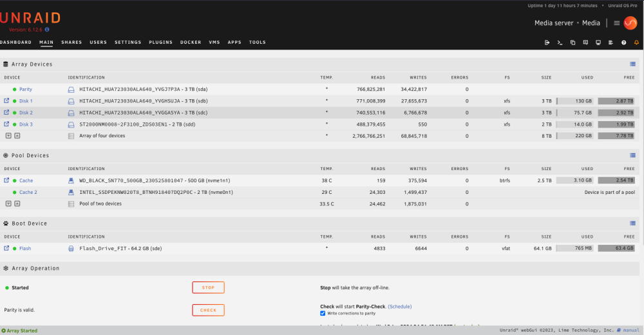Browse Disk 1 via its external-link icon
The height and width of the screenshot is (335, 644).
tap(6, 100)
